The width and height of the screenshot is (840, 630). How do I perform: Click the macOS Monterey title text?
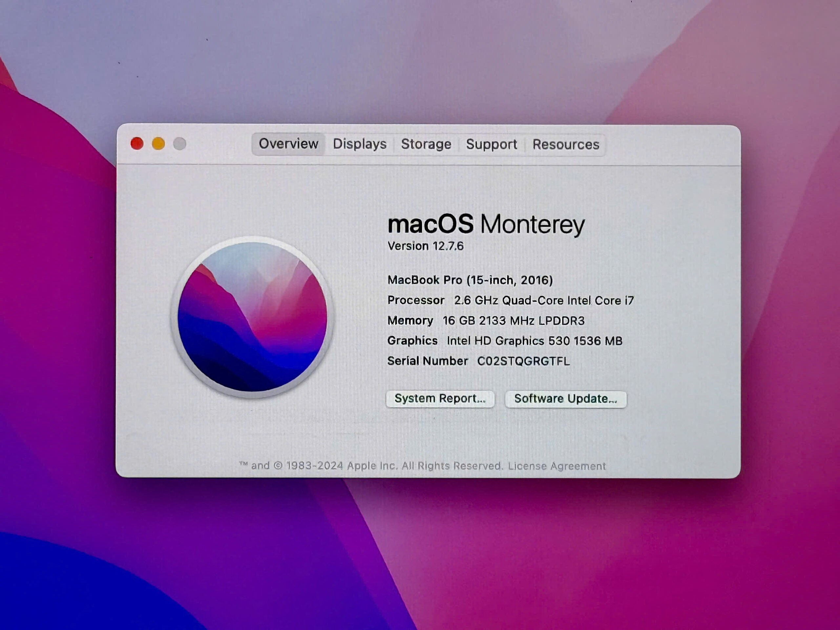click(486, 224)
